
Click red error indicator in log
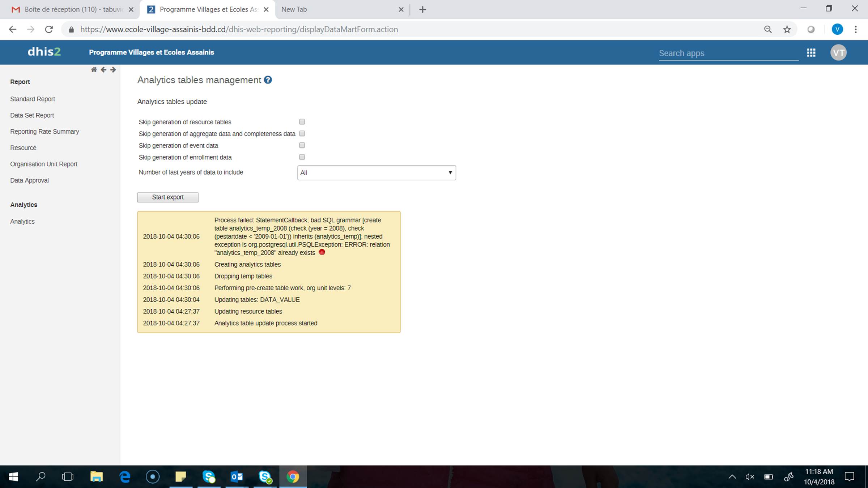tap(322, 252)
